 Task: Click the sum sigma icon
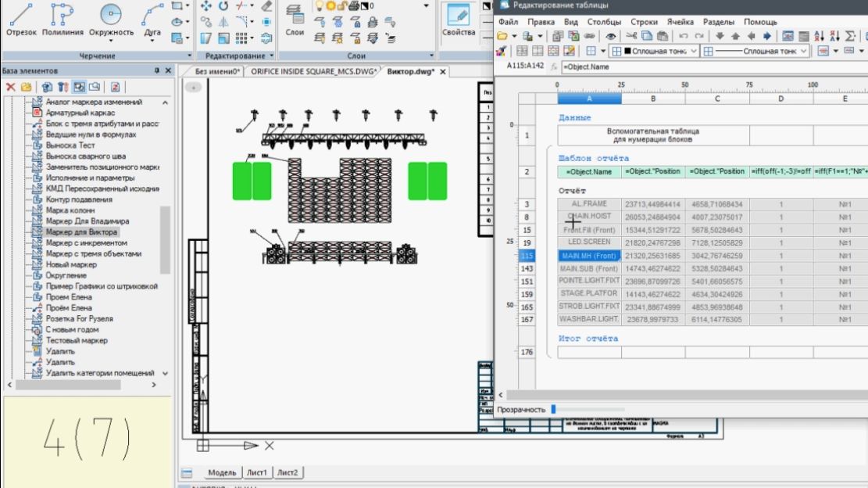pos(851,36)
